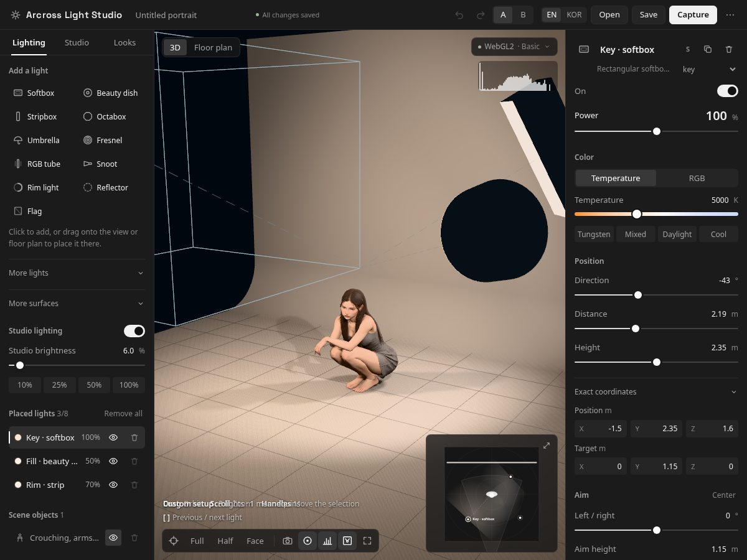The height and width of the screenshot is (560, 747).
Task: Toggle the histogram icon in viewport toolbar
Action: click(327, 541)
